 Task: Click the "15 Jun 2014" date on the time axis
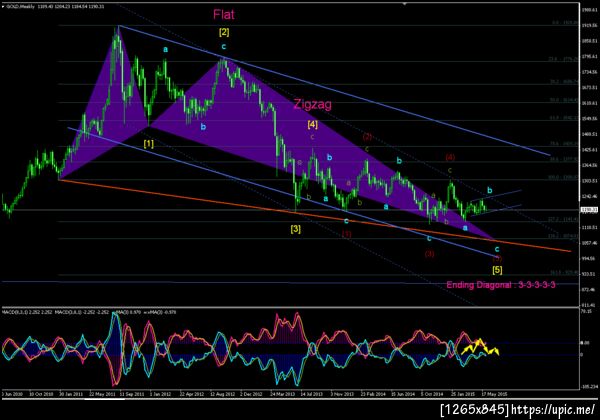click(x=403, y=394)
